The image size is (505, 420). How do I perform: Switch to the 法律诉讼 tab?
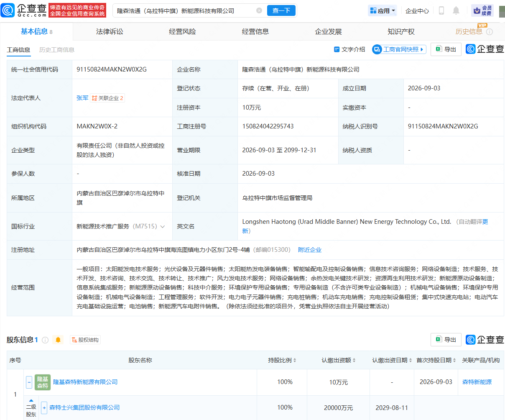click(110, 31)
